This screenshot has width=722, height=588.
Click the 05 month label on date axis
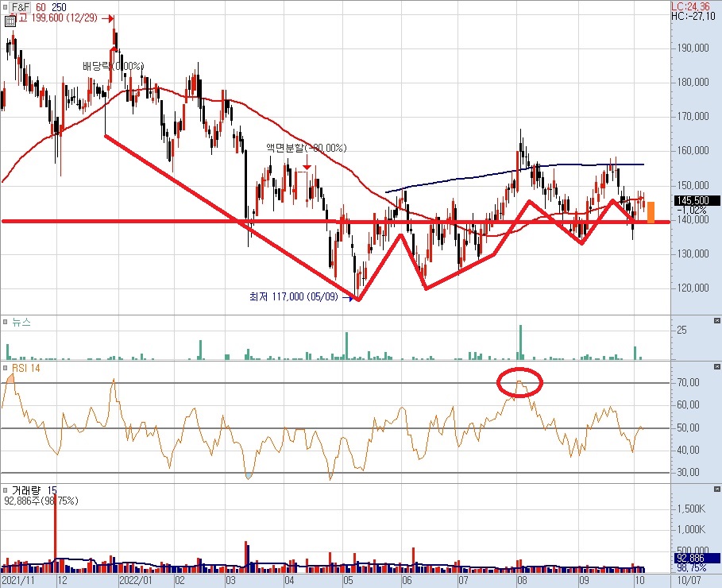[348, 580]
